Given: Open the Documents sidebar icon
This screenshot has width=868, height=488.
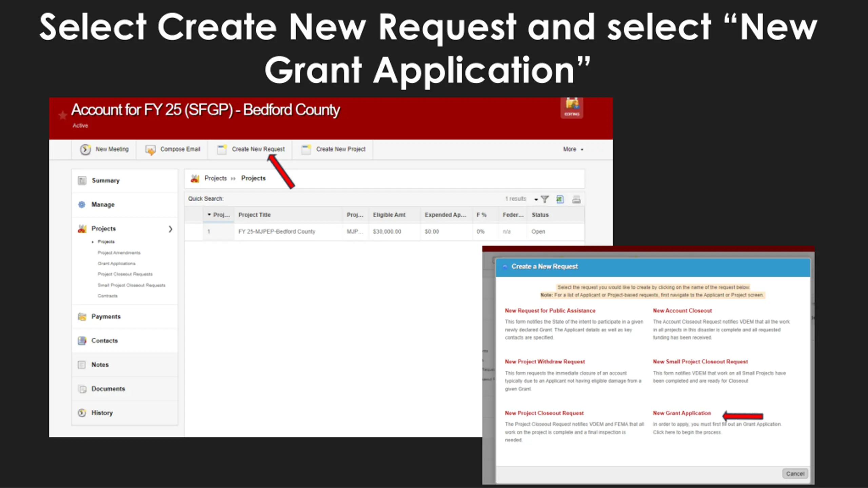Looking at the screenshot, I should click(x=82, y=389).
